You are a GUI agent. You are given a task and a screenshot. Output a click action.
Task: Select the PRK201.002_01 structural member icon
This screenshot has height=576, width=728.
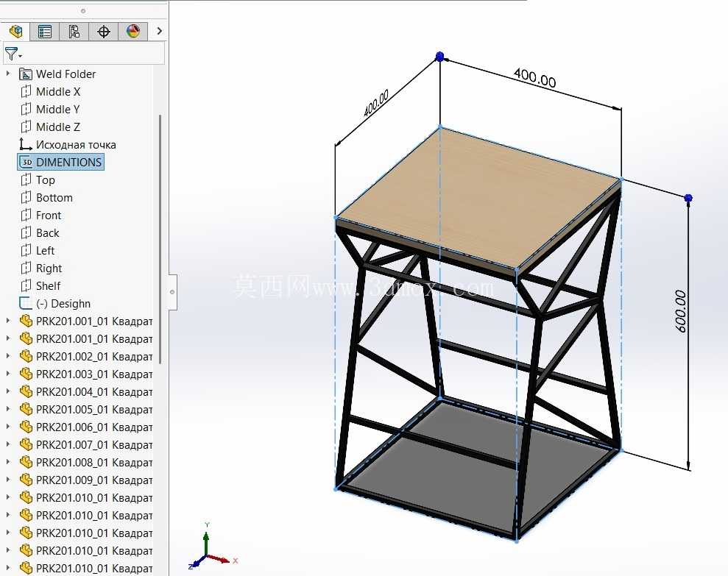[26, 356]
